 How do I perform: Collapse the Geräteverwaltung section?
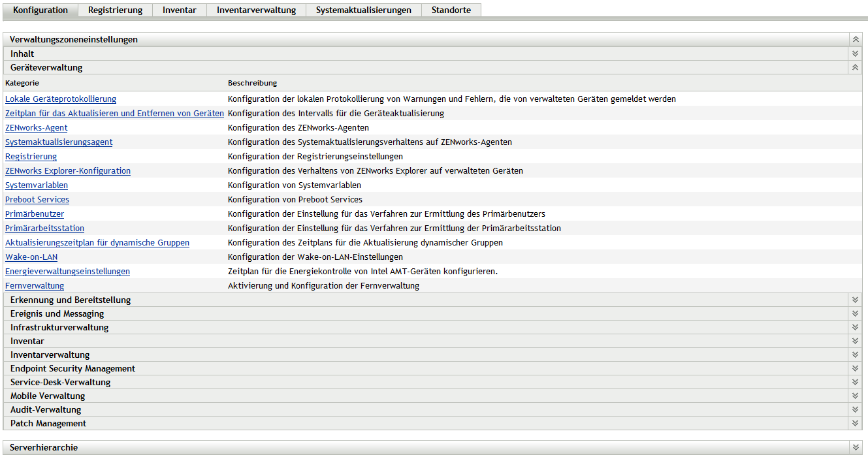[855, 67]
